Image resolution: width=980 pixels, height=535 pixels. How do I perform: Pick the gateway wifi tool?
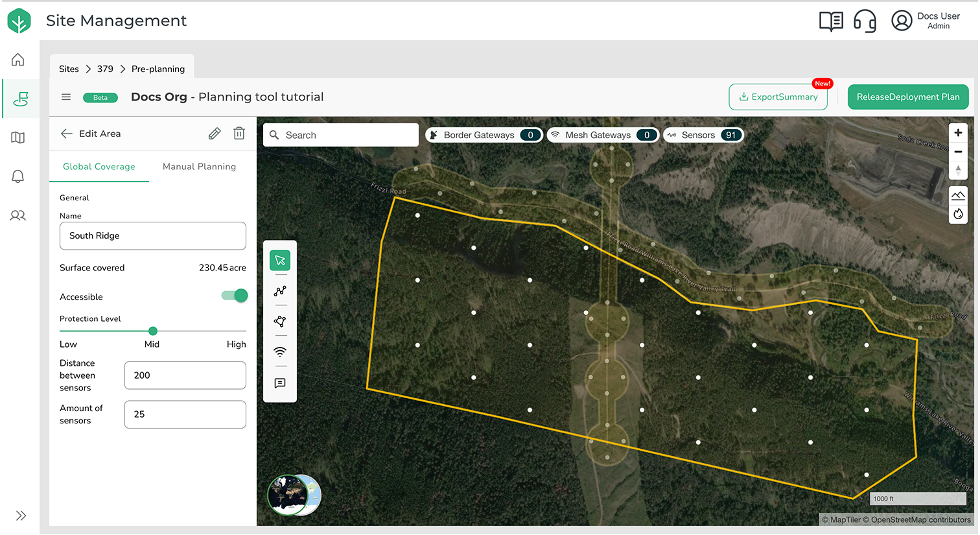tap(280, 352)
